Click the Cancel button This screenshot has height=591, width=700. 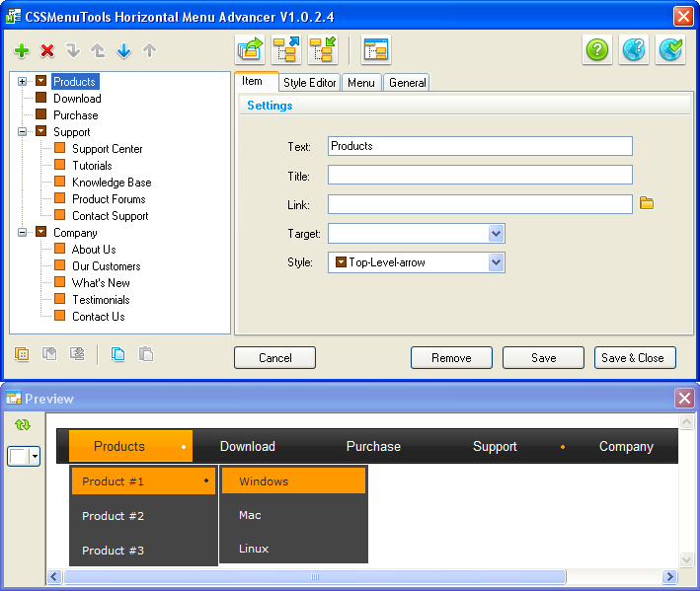pyautogui.click(x=275, y=358)
